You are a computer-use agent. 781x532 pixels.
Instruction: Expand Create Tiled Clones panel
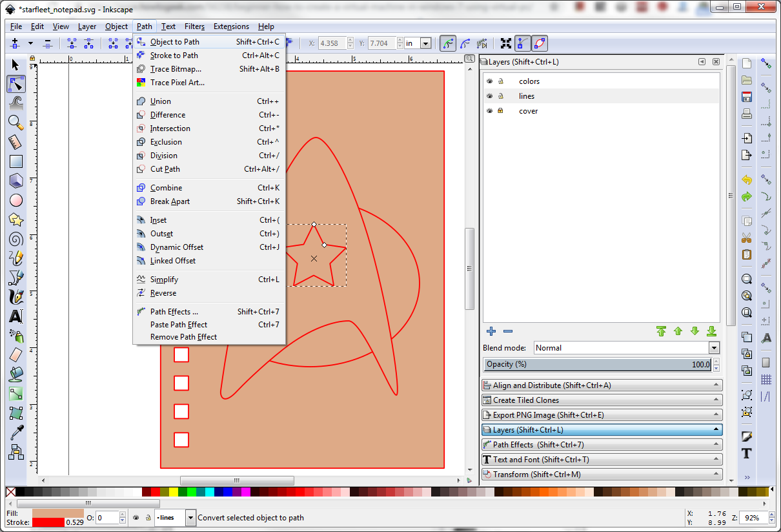tap(602, 400)
